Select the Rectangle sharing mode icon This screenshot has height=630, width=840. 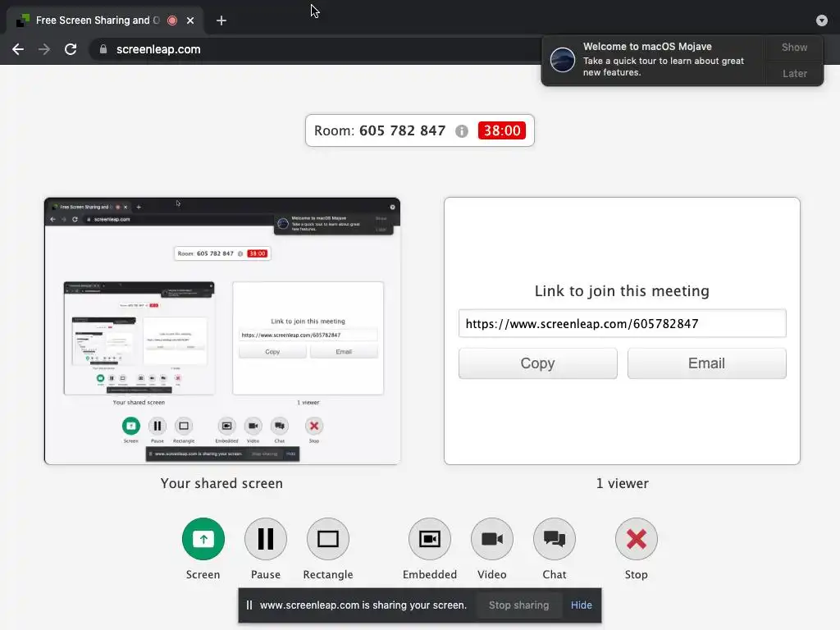click(x=328, y=539)
